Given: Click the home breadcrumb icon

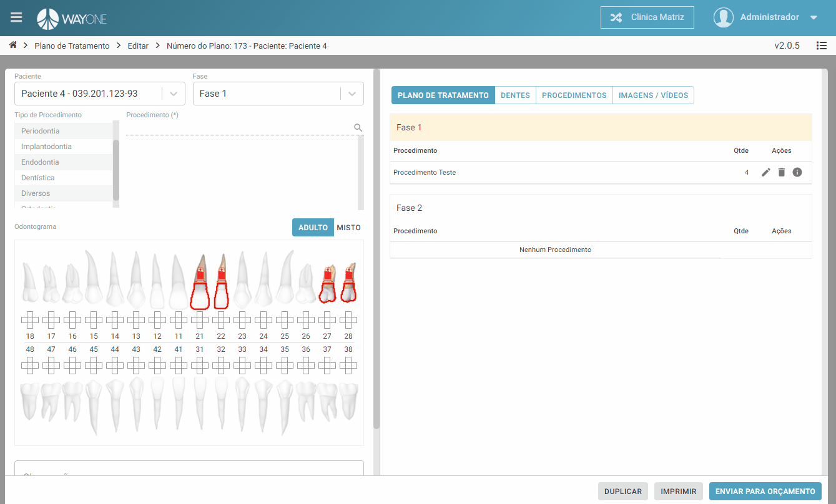Looking at the screenshot, I should pos(13,46).
